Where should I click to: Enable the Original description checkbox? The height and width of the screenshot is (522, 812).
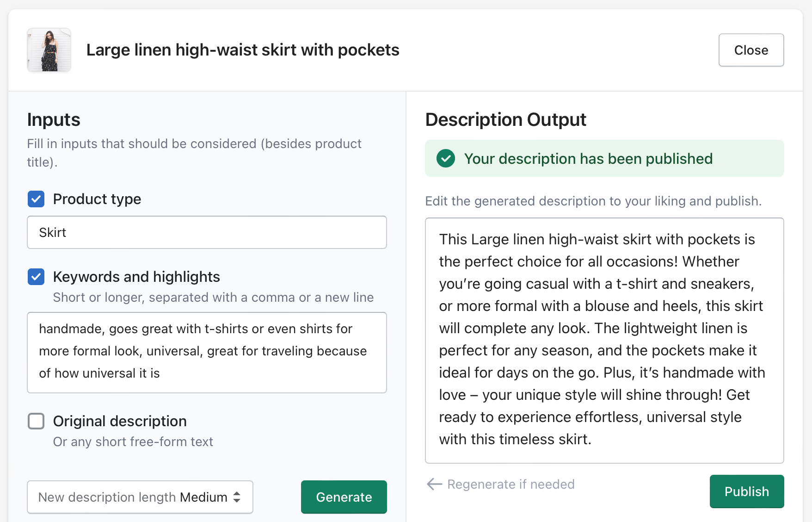(36, 421)
